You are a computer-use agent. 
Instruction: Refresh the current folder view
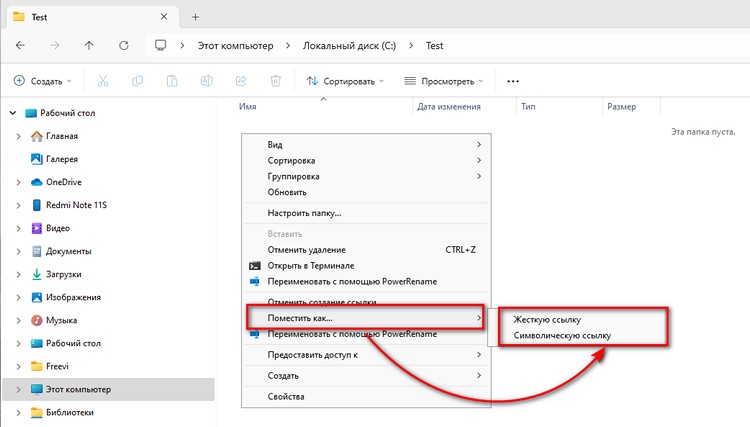[x=124, y=45]
